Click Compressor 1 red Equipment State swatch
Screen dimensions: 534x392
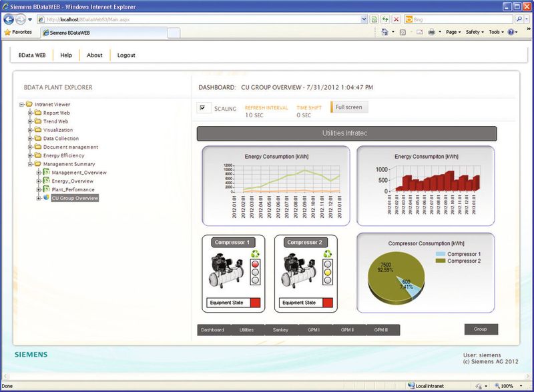point(255,303)
